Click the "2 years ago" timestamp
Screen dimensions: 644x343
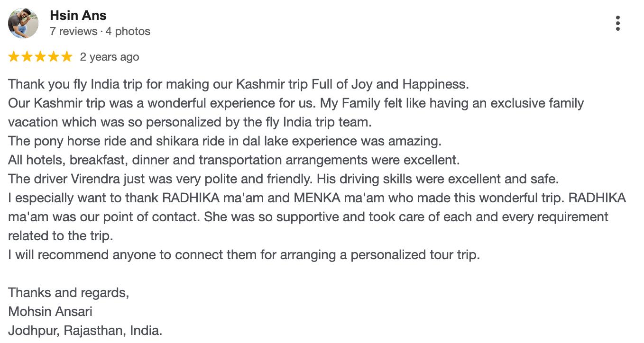coord(110,57)
